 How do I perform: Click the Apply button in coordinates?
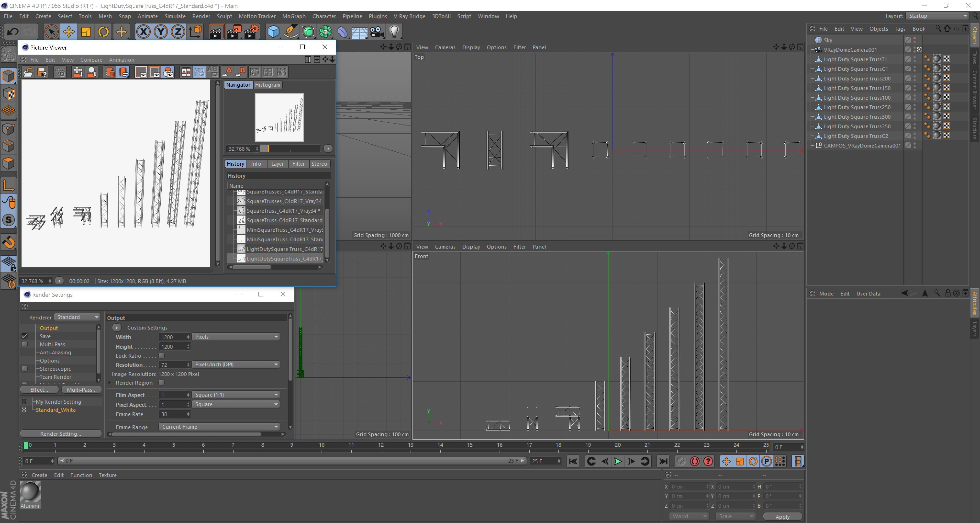[x=782, y=517]
